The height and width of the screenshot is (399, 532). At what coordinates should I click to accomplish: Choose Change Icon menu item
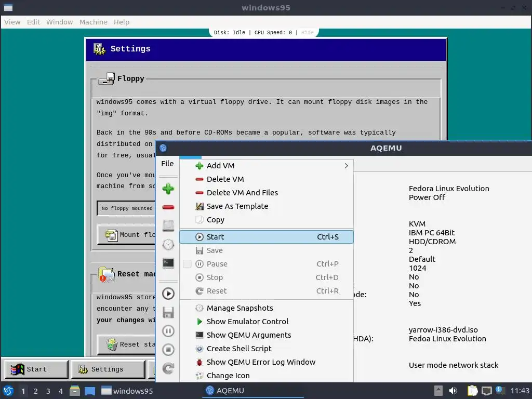click(267, 376)
